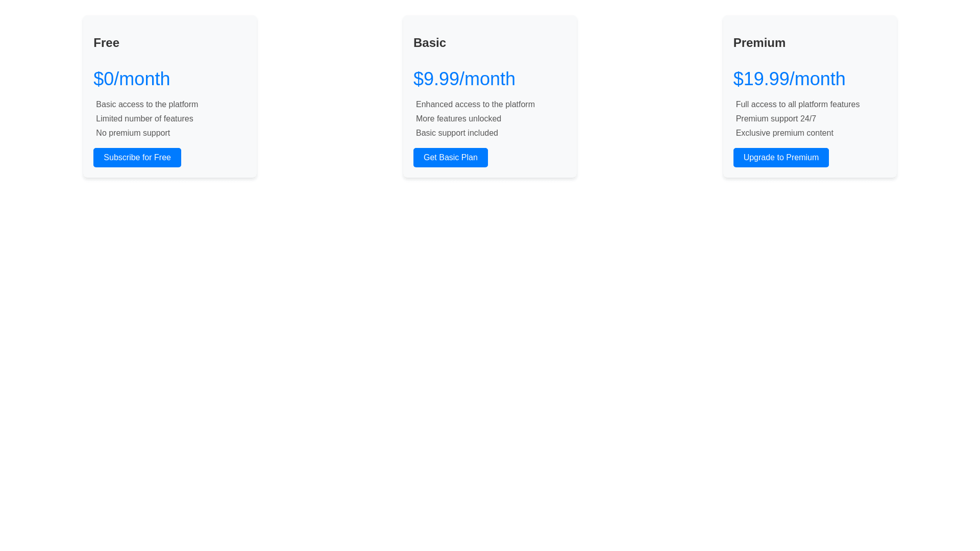This screenshot has width=980, height=551.
Task: Select "More features unlocked" list item
Action: [x=458, y=119]
